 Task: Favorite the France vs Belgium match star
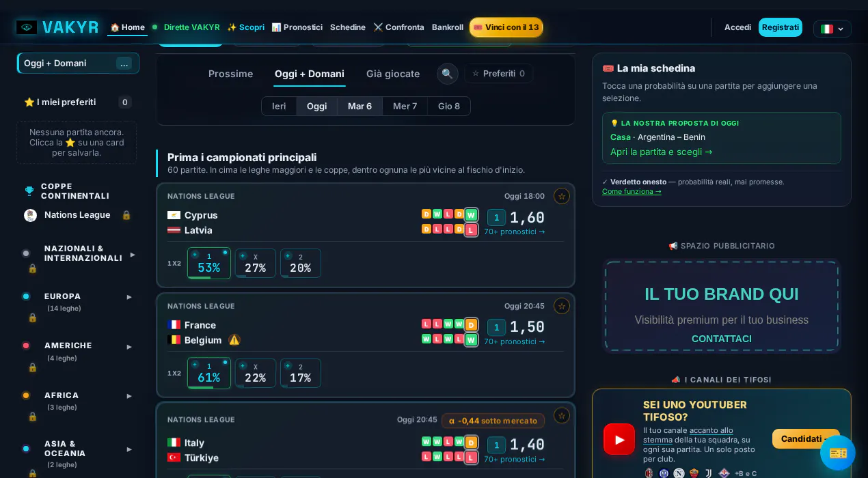point(562,306)
